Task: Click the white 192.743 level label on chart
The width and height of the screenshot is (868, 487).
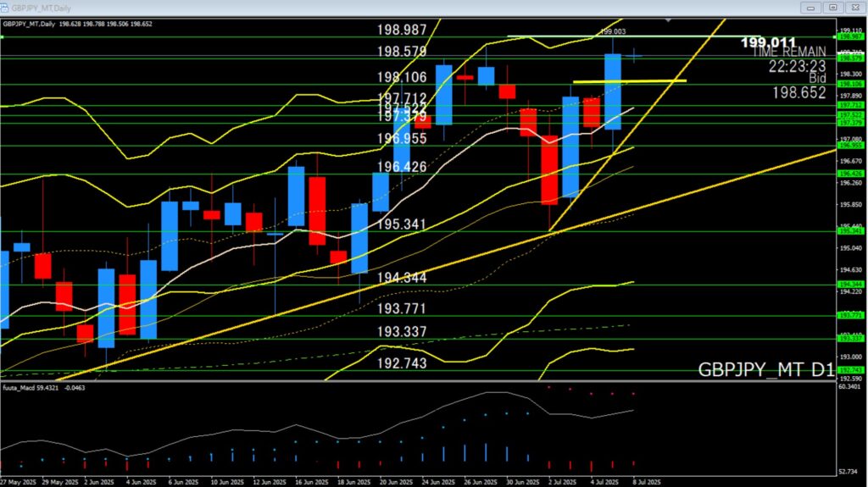Action: click(x=402, y=363)
